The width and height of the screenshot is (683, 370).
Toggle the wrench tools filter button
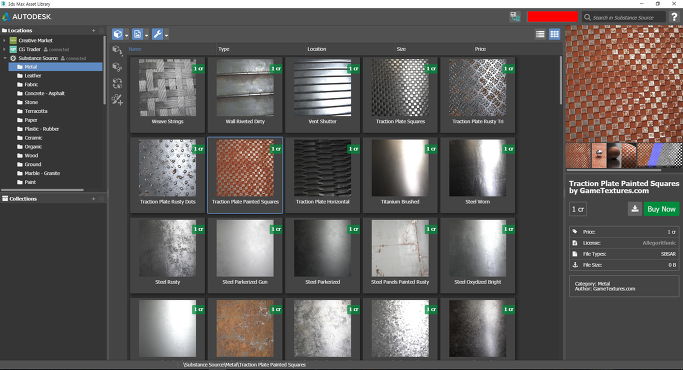[x=157, y=34]
